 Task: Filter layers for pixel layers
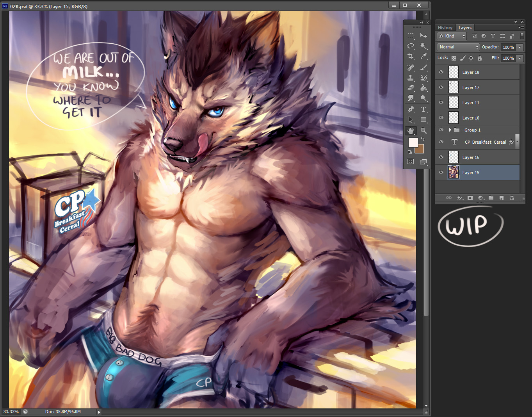[474, 36]
